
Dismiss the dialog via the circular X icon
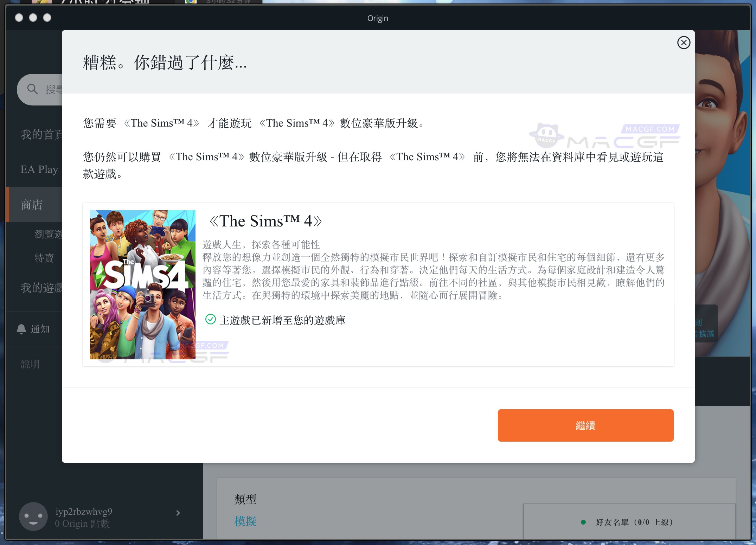[683, 43]
